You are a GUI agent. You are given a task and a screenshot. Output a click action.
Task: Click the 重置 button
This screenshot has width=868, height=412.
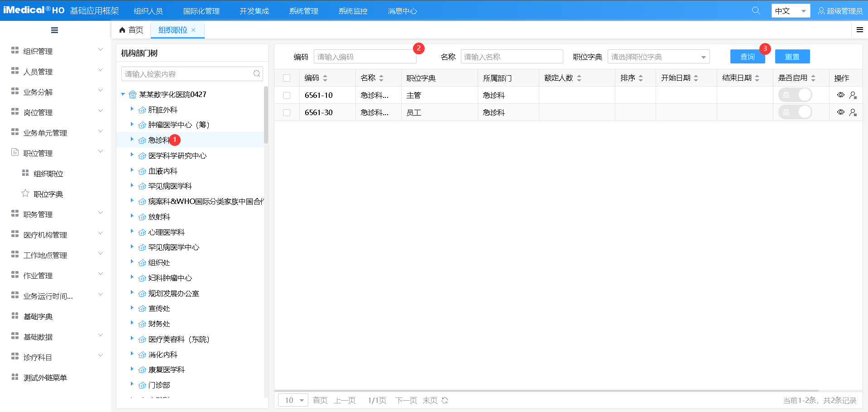pos(792,57)
